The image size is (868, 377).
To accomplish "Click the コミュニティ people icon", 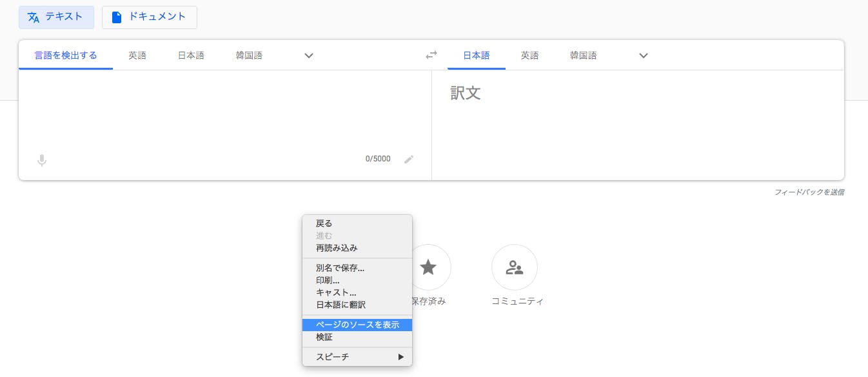I will (515, 267).
